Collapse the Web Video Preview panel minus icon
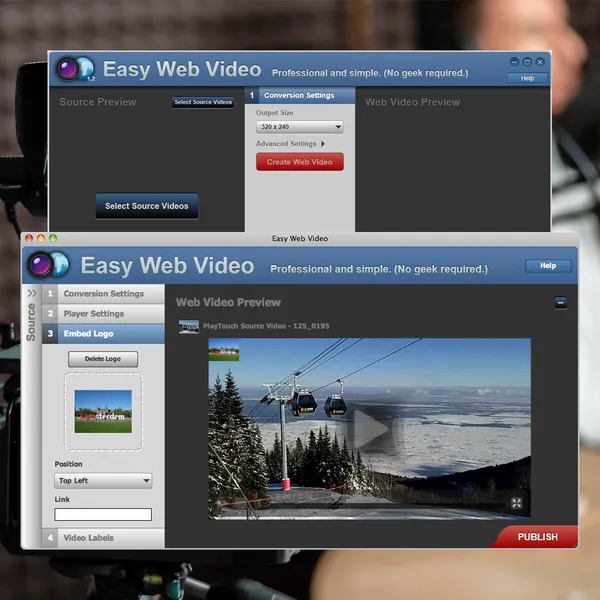Screen dimensions: 600x600 pos(561,303)
